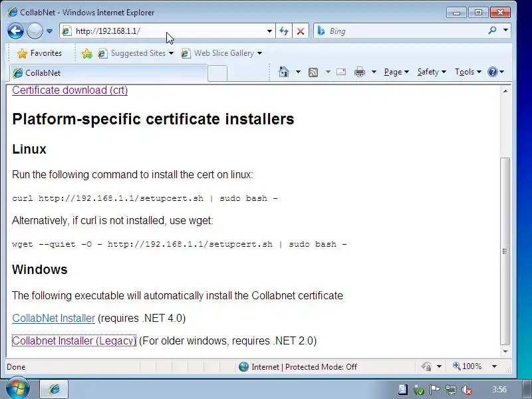This screenshot has width=532, height=399.
Task: Click the page icon in address bar
Action: tap(66, 31)
